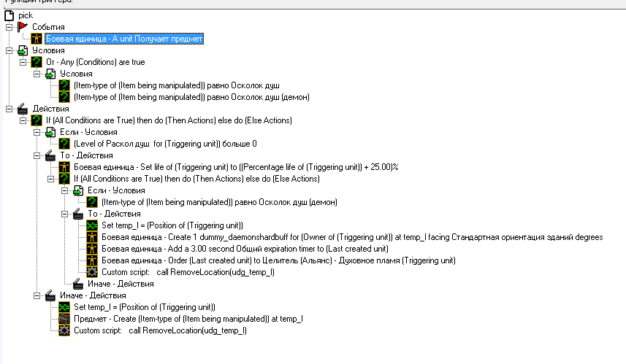This screenshot has width=626, height=364.
Task: Click the unit icon for 'Set life of (Triggering unit)'
Action: (x=64, y=167)
